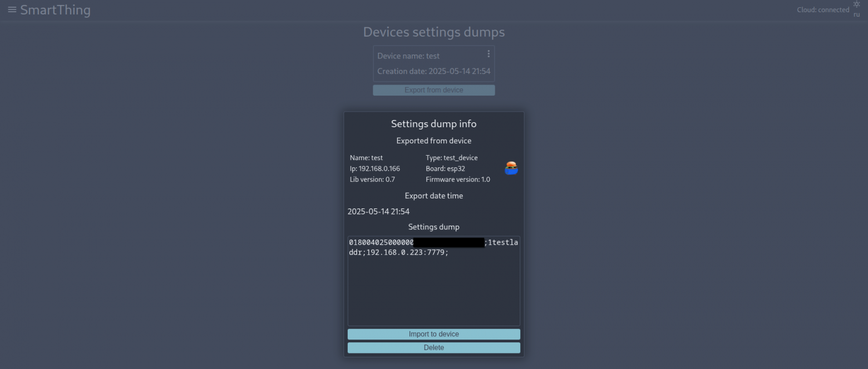Click the "Cloud: connected" status text
Image resolution: width=868 pixels, height=369 pixels.
[x=823, y=10]
